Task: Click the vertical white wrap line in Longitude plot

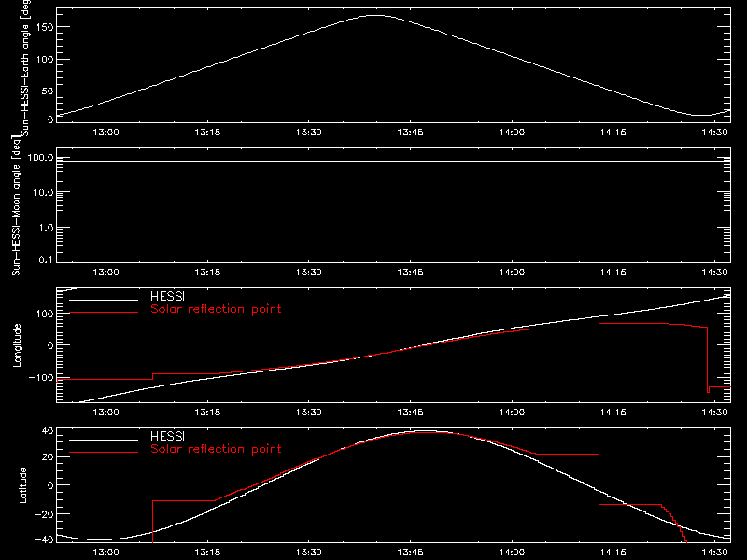Action: 78,345
